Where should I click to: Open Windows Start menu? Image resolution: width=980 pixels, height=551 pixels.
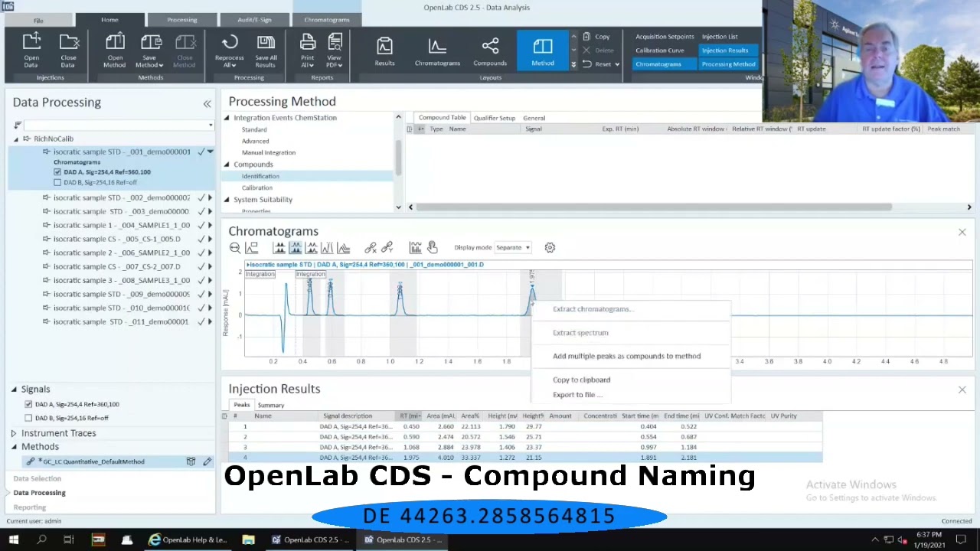click(x=13, y=540)
